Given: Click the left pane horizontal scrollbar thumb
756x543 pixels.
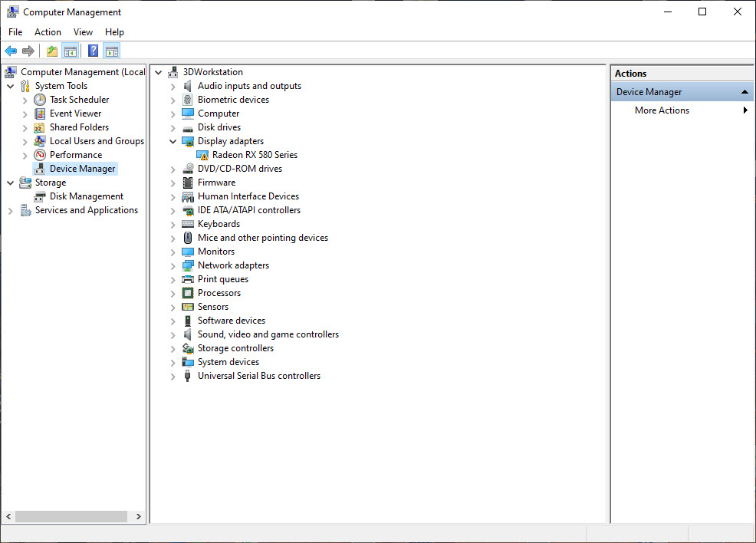Looking at the screenshot, I should click(x=71, y=516).
